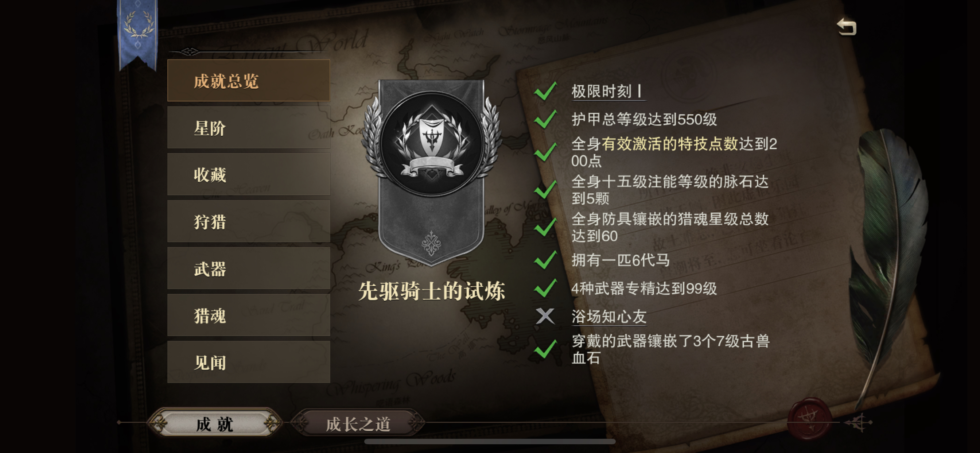The width and height of the screenshot is (980, 453).
Task: Switch to the 成长之道 tab
Action: 358,423
